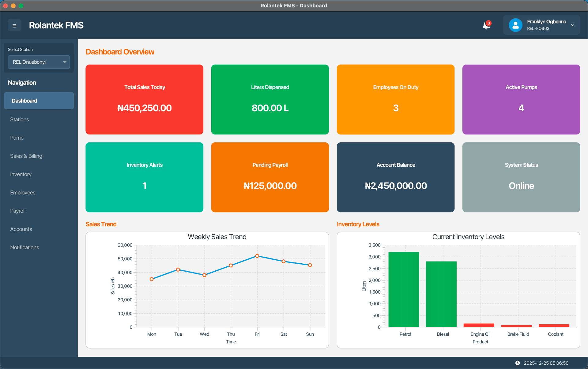588x369 pixels.
Task: Select the Accounts navigation item
Action: (x=21, y=229)
